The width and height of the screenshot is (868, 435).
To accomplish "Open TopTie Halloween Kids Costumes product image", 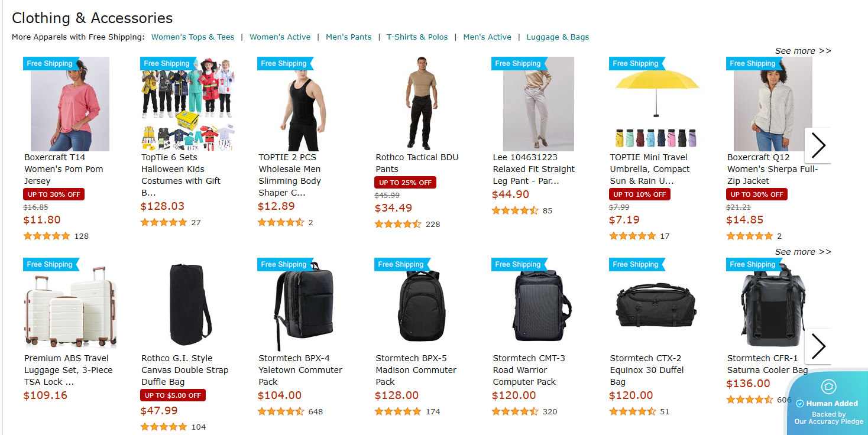I will point(187,104).
